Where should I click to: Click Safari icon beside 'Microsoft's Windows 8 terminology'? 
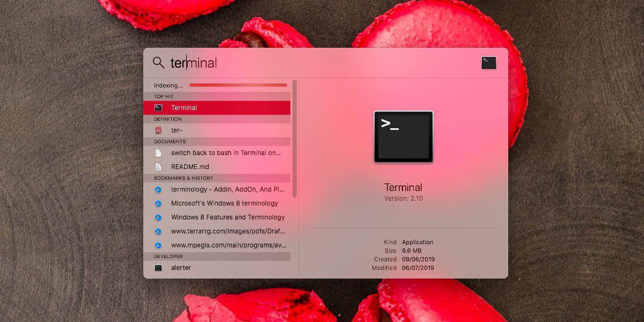[158, 203]
